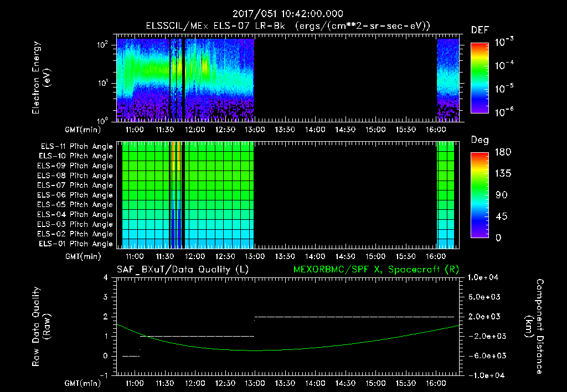Select the 'ELS-07 Pitch Angle' row label
The height and width of the screenshot is (392, 567).
[x=75, y=185]
